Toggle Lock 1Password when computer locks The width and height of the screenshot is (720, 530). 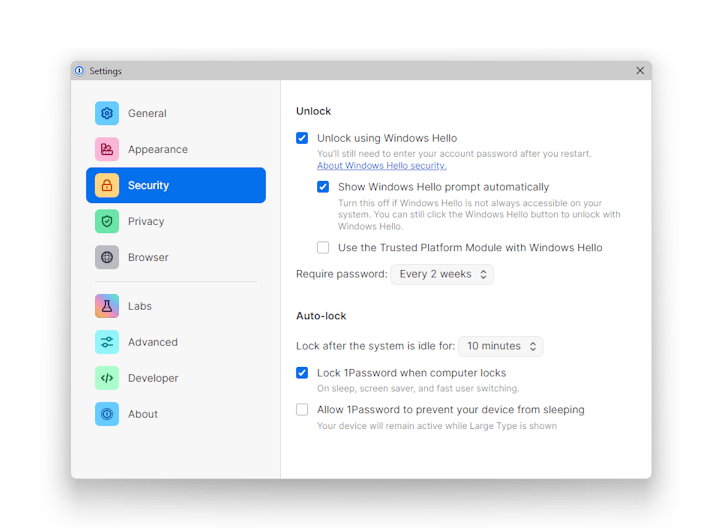[x=302, y=372]
